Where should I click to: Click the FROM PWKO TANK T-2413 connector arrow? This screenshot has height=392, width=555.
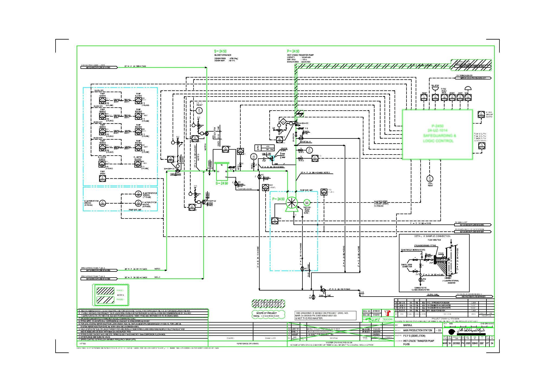click(x=99, y=279)
